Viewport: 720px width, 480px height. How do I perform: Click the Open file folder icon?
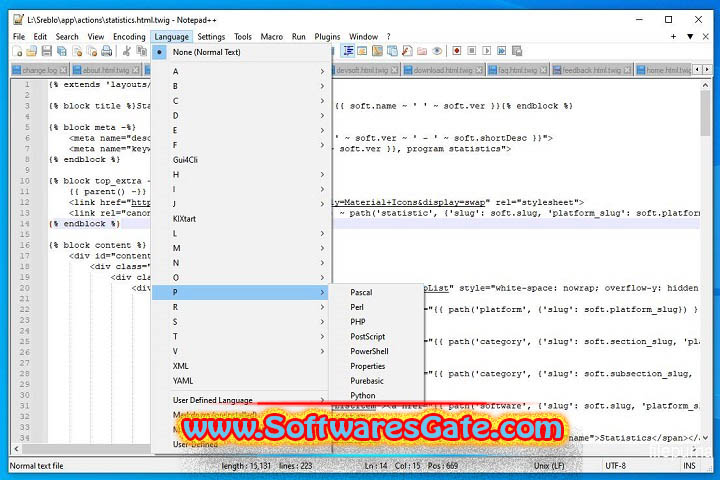coord(32,51)
